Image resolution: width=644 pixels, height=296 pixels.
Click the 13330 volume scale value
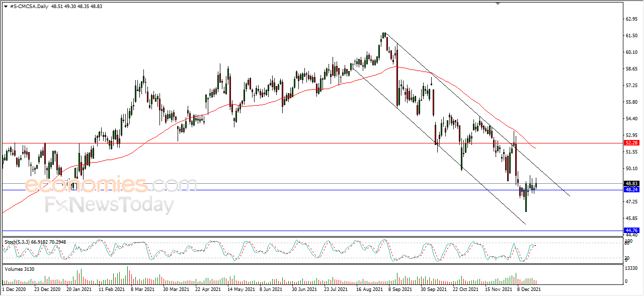pyautogui.click(x=631, y=269)
